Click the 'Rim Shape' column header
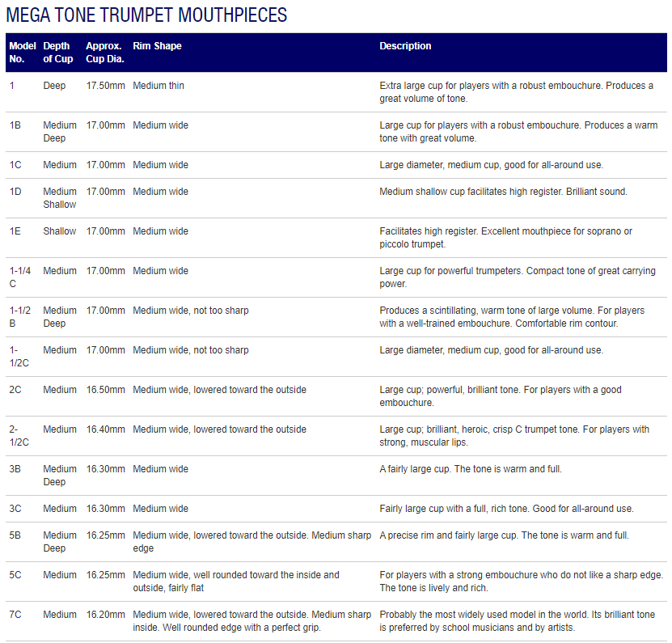Image resolution: width=672 pixels, height=643 pixels. tap(157, 46)
